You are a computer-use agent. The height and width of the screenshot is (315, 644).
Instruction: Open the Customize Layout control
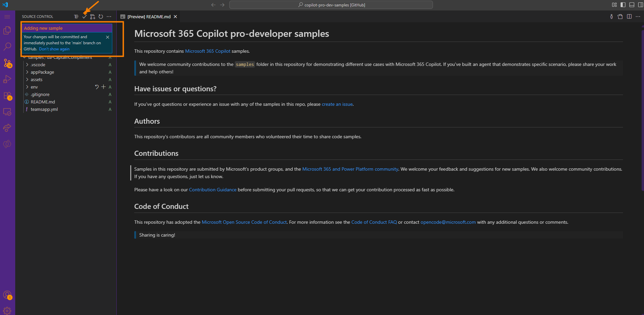pyautogui.click(x=615, y=5)
